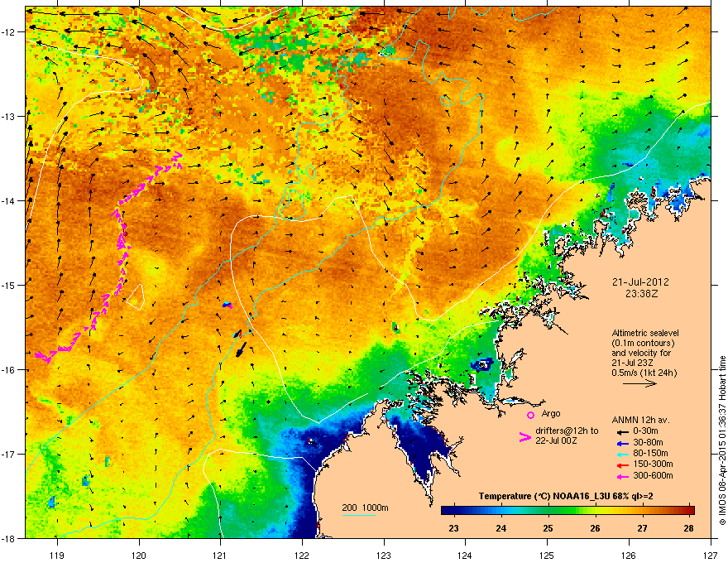728x563 pixels.
Task: Click the 'Altimetric sealevel' caption line
Action: (x=645, y=333)
